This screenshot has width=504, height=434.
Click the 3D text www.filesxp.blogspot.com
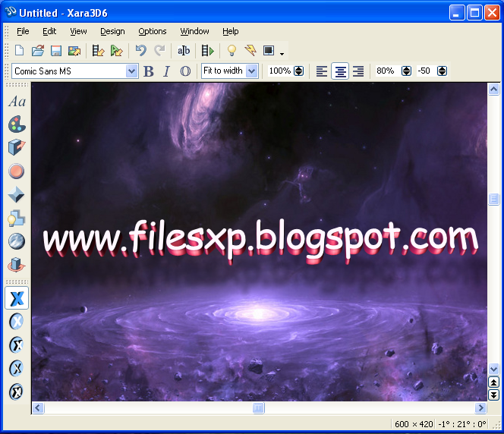[x=260, y=241]
